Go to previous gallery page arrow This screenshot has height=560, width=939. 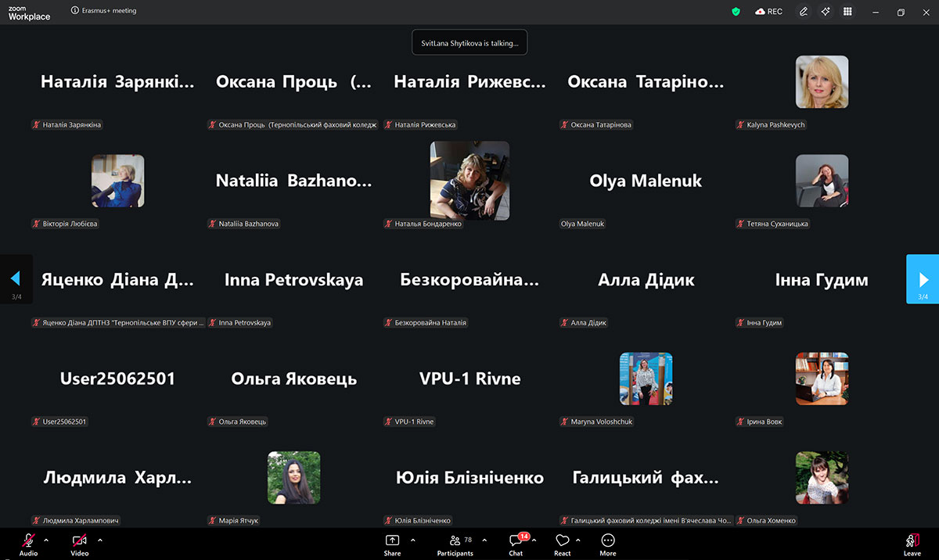pyautogui.click(x=16, y=278)
